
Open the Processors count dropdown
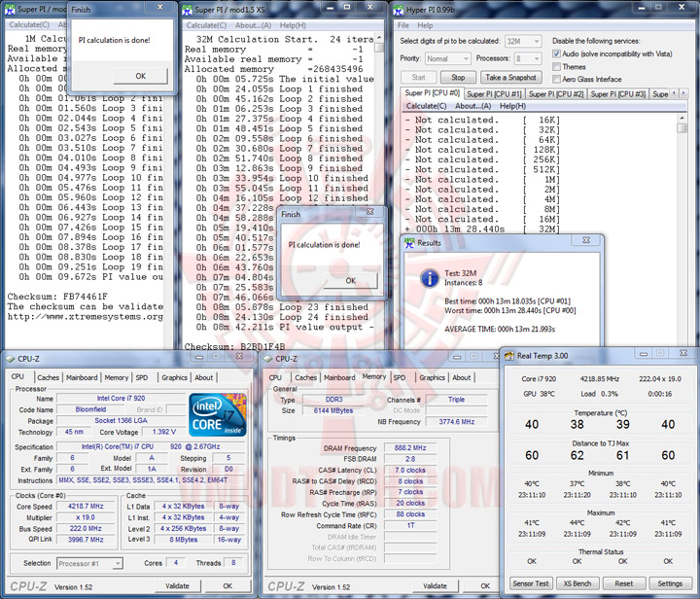[527, 58]
